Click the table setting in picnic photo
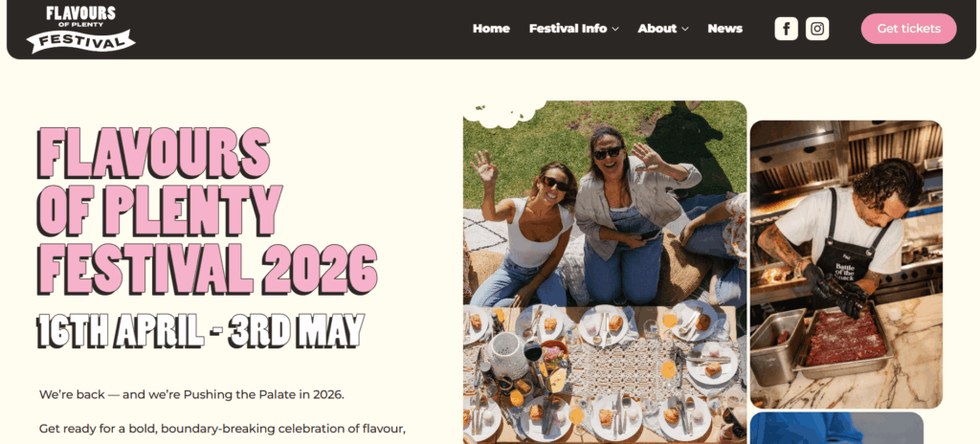 (x=600, y=374)
